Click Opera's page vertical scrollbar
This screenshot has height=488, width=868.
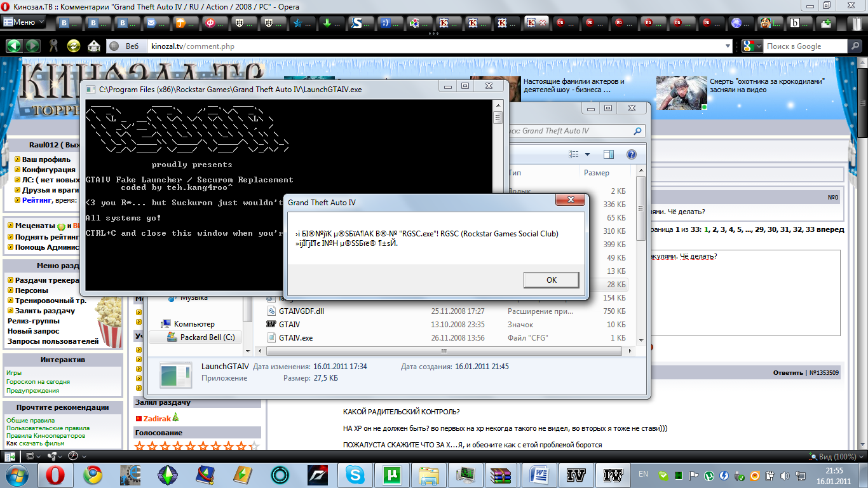click(864, 254)
